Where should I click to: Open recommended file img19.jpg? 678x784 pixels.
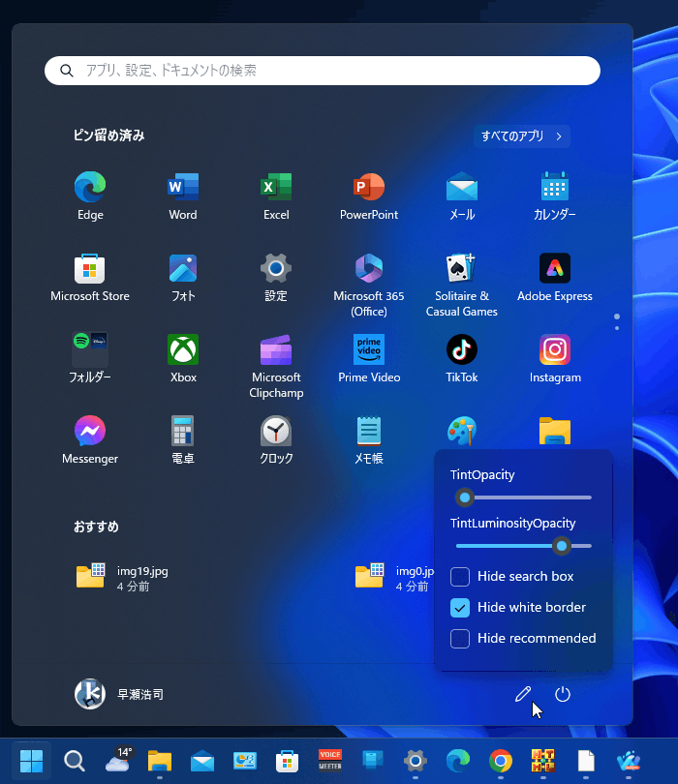[123, 578]
